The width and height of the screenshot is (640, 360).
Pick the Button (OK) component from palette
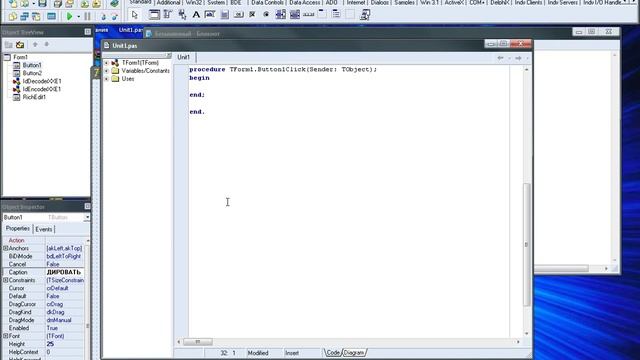click(x=238, y=15)
